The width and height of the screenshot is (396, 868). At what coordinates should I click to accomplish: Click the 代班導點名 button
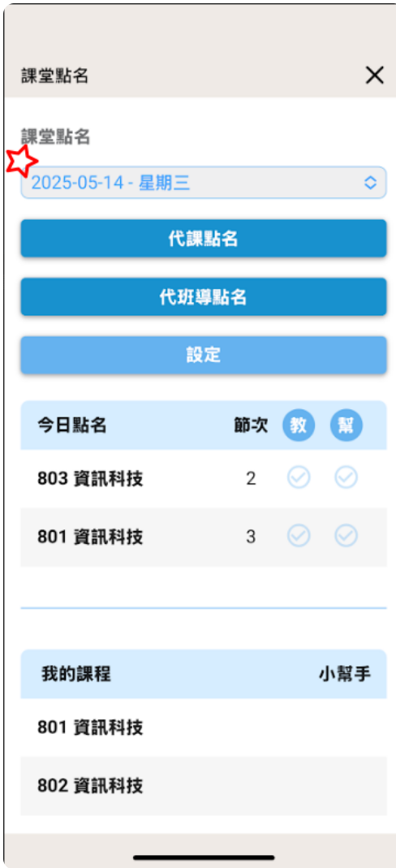coord(204,297)
